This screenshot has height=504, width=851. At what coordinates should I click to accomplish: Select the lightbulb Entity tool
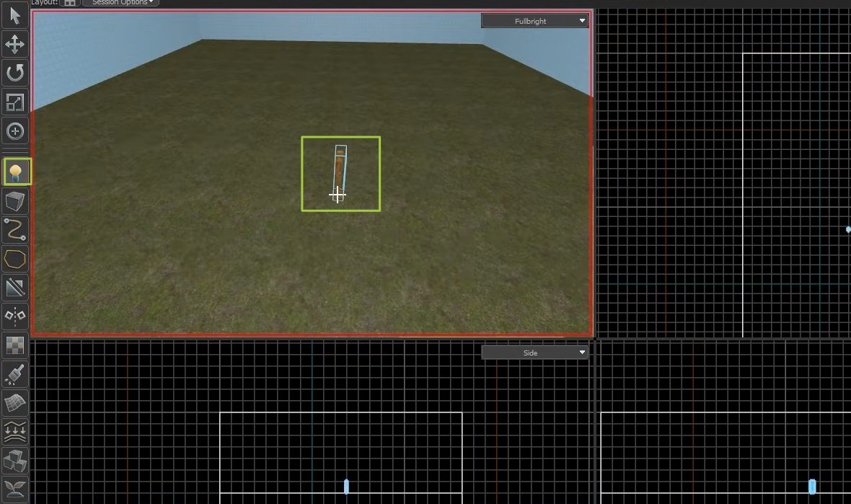pyautogui.click(x=16, y=172)
